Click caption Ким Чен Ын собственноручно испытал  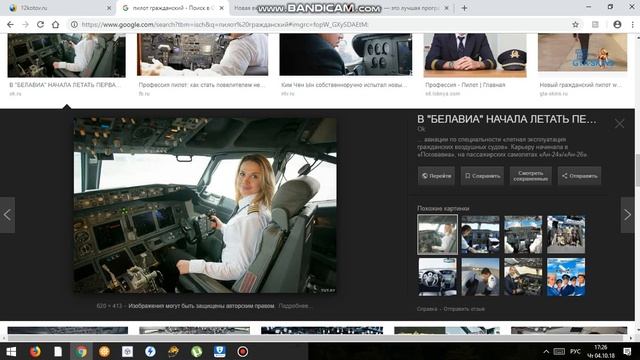point(344,85)
